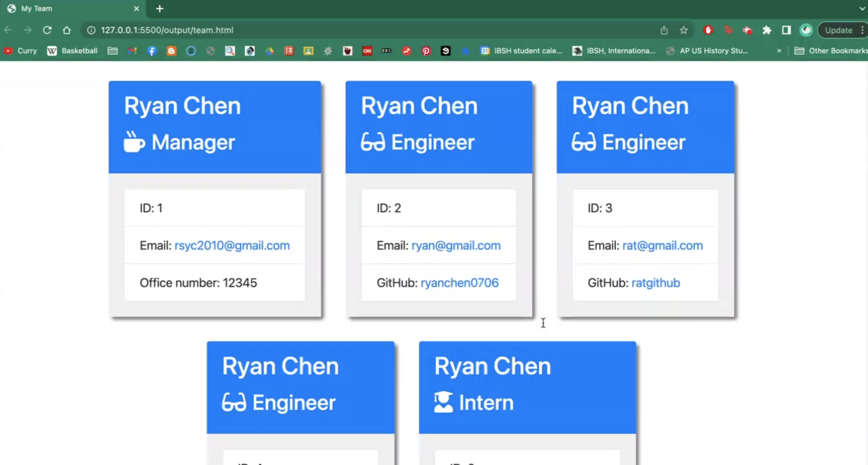Bookmark this page with the star

click(x=683, y=30)
